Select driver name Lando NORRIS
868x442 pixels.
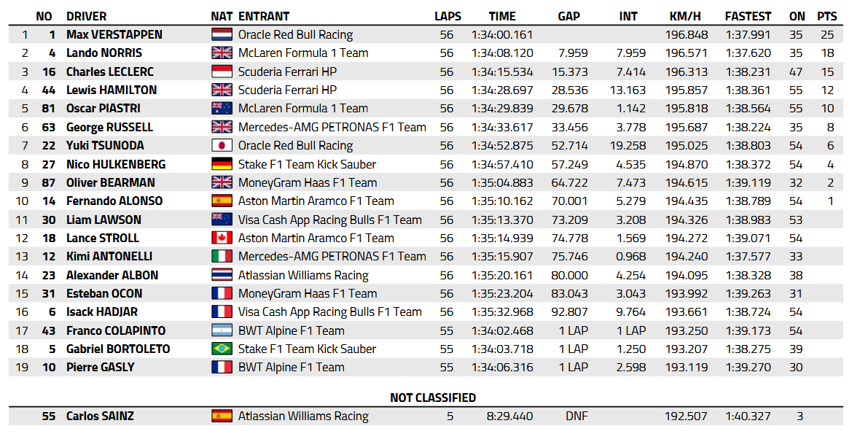(x=104, y=53)
